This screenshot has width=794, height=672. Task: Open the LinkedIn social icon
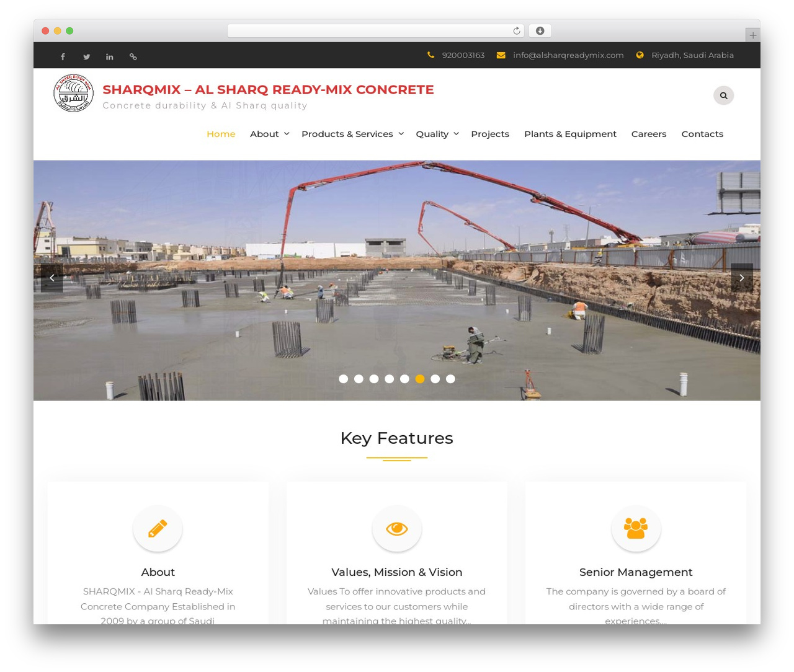coord(109,56)
